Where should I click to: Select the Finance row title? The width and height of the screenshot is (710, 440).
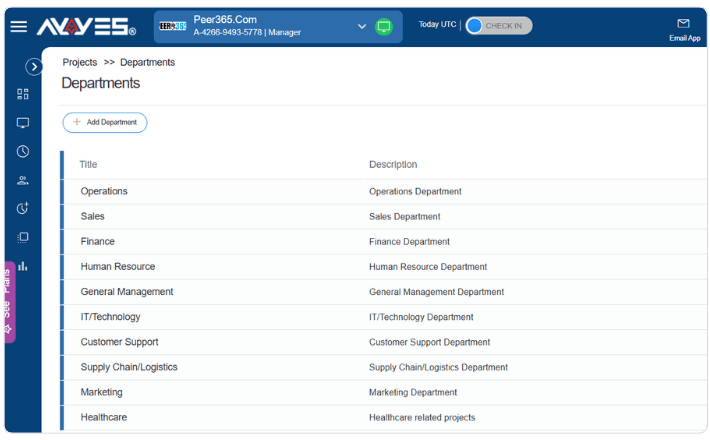[x=97, y=241]
